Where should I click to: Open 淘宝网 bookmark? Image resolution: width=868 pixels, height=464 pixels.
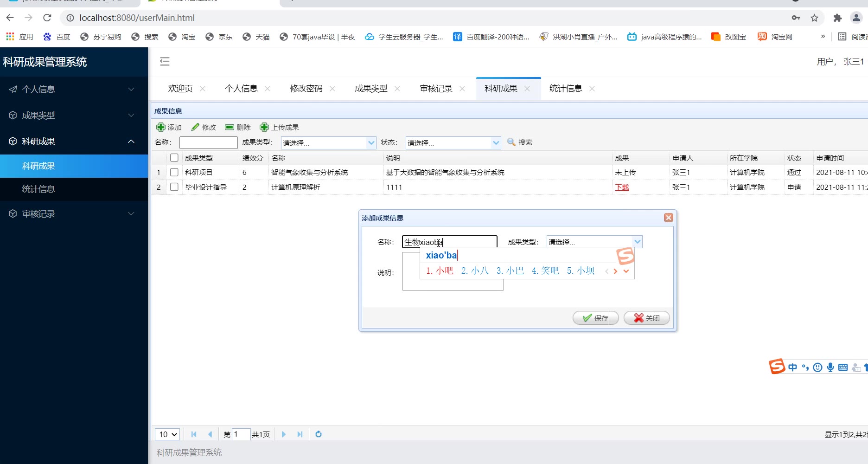775,37
